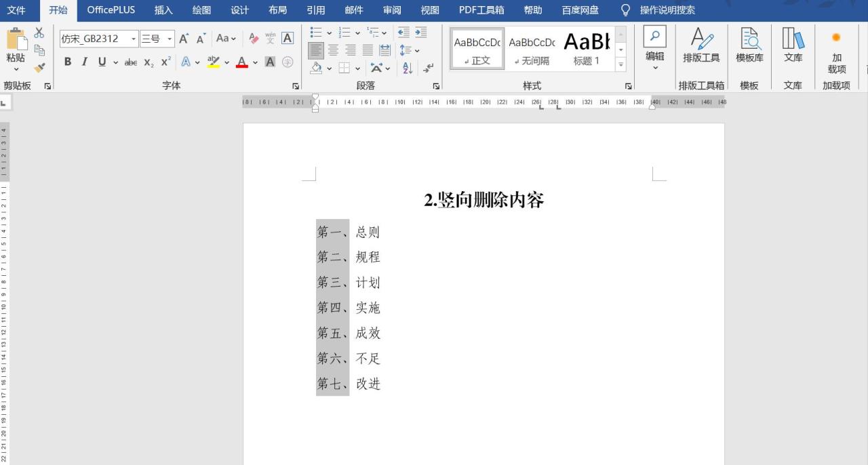Show or hide paragraph marks

coord(428,68)
